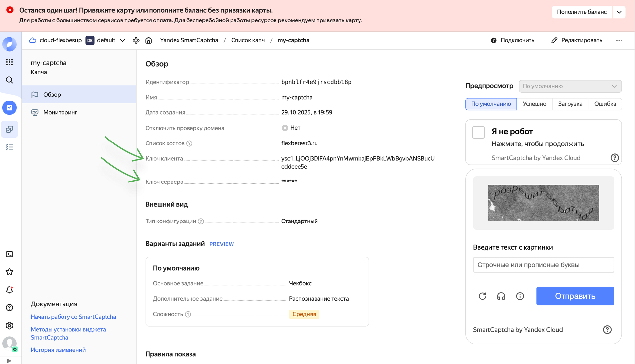Reload the captcha image in preview
Screen dimensions: 635x364
coord(482,296)
